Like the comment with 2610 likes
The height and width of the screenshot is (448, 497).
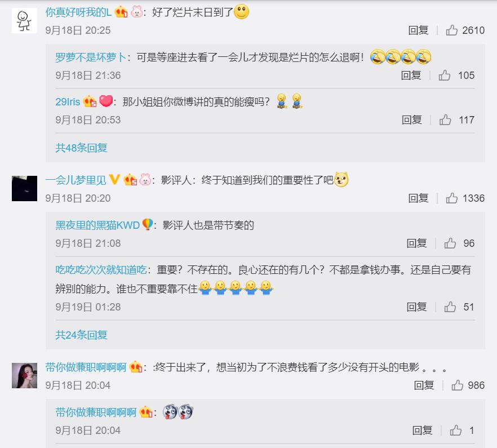(451, 30)
